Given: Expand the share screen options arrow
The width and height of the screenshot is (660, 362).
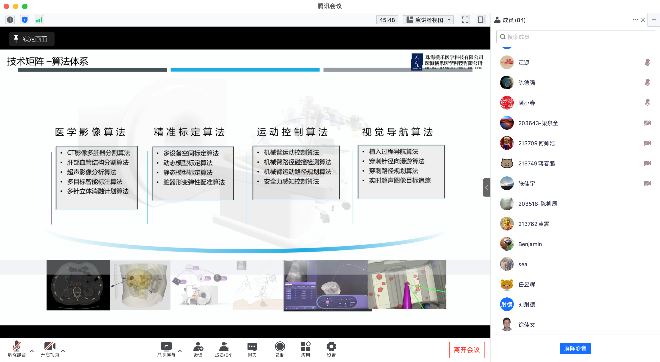Looking at the screenshot, I should click(x=180, y=350).
